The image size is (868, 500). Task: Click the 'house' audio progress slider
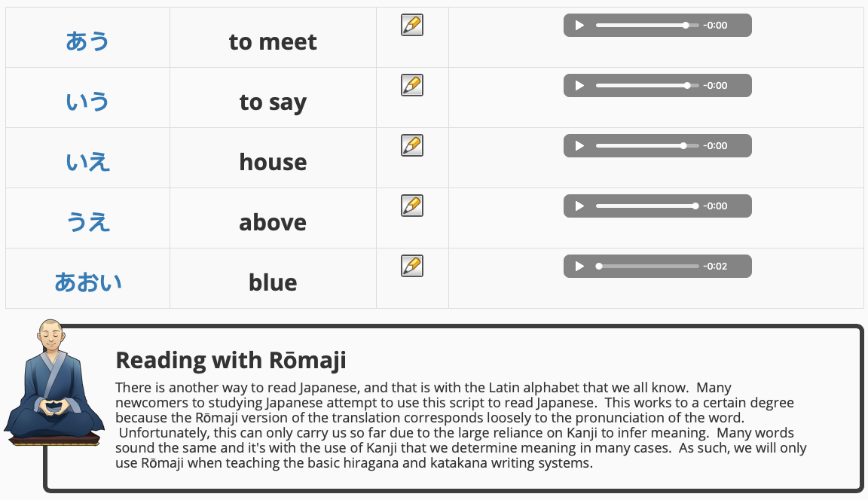point(647,146)
